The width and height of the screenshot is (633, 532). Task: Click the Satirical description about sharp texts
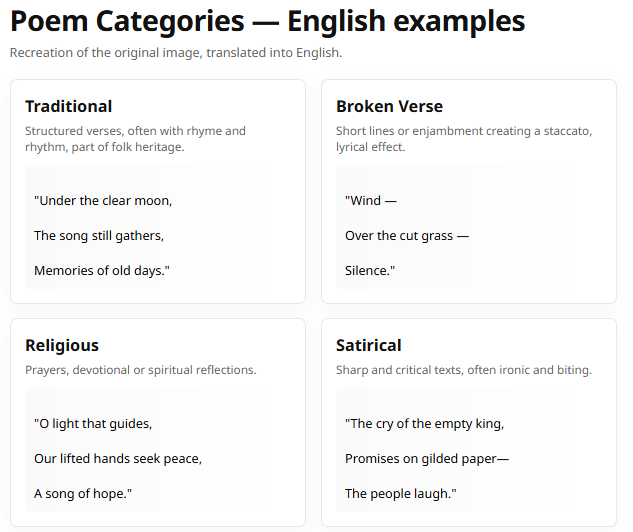[x=464, y=370]
